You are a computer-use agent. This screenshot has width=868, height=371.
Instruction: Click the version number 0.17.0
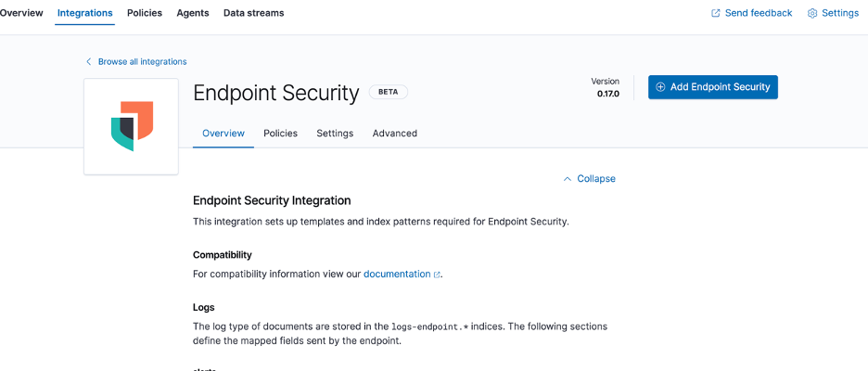(607, 94)
